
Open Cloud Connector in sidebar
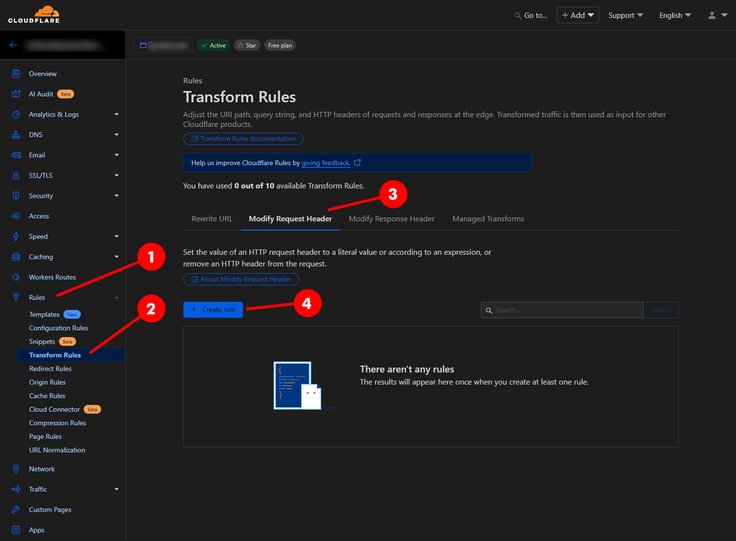click(x=54, y=410)
